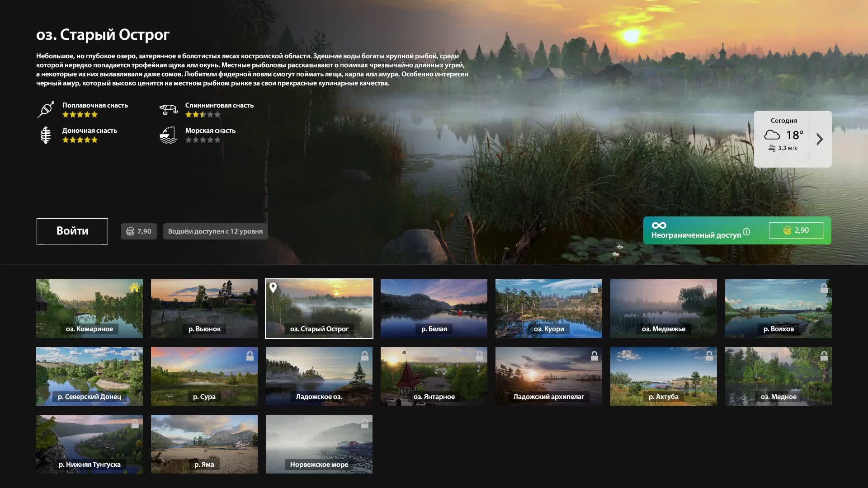Click the wind speed icon
The height and width of the screenshot is (488, 868).
pos(772,148)
